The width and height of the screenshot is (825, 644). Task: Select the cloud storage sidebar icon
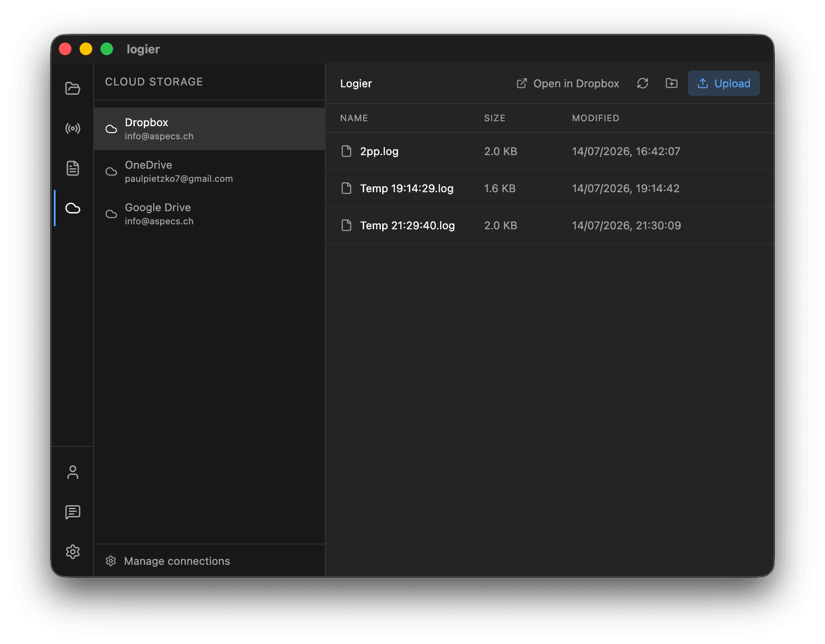tap(72, 208)
